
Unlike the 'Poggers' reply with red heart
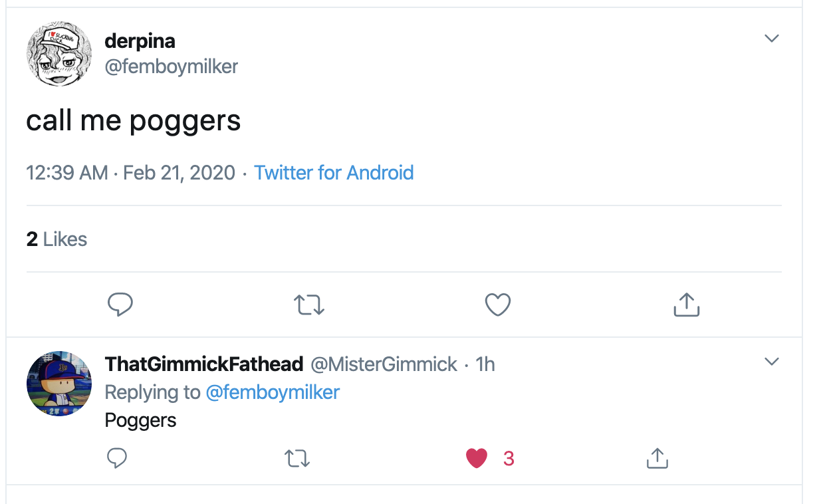coord(477,458)
